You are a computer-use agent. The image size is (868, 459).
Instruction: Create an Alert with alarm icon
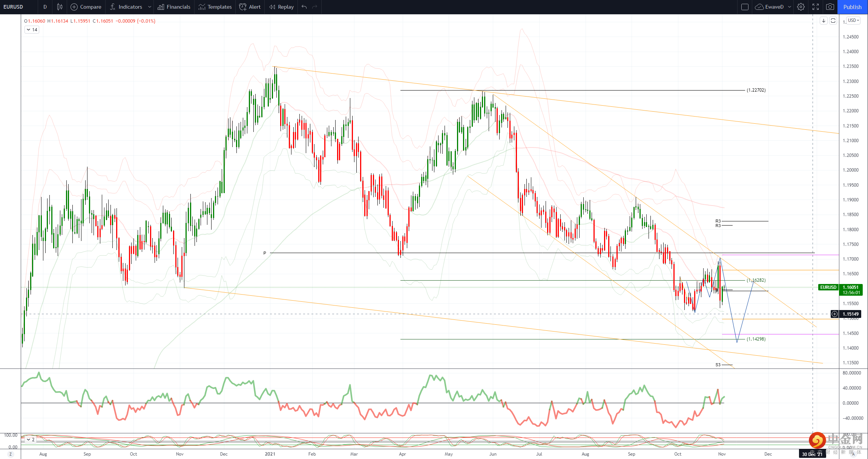[250, 7]
